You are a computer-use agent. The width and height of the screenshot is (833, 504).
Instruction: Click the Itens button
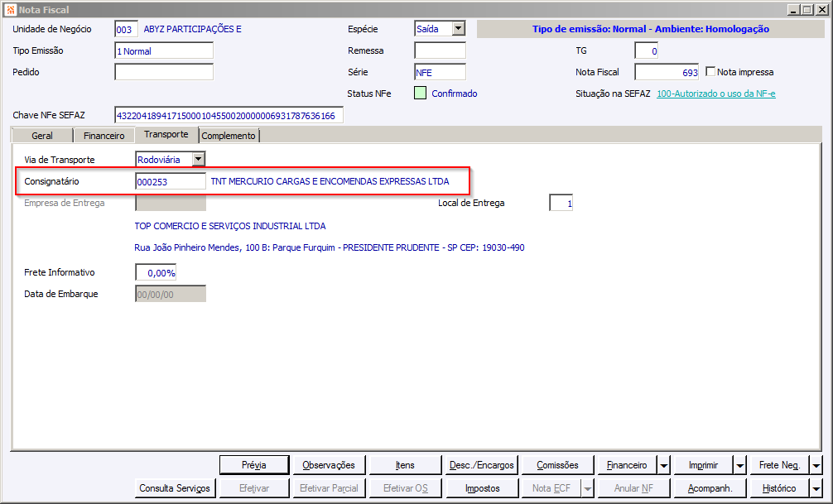click(405, 465)
